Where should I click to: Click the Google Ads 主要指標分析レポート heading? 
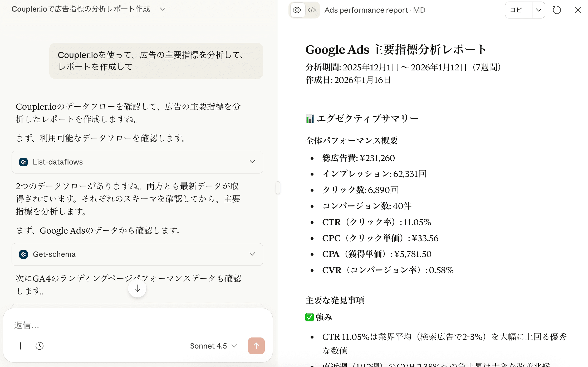396,50
